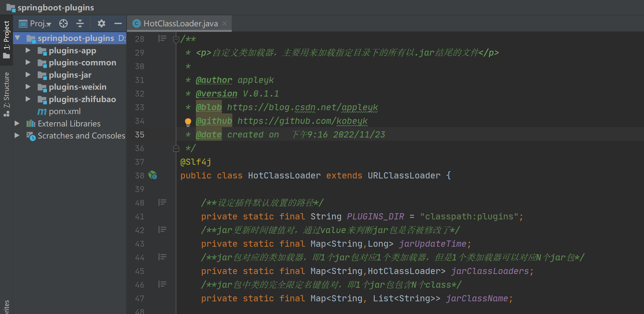Open Project panel settings gear
The width and height of the screenshot is (644, 314).
102,23
